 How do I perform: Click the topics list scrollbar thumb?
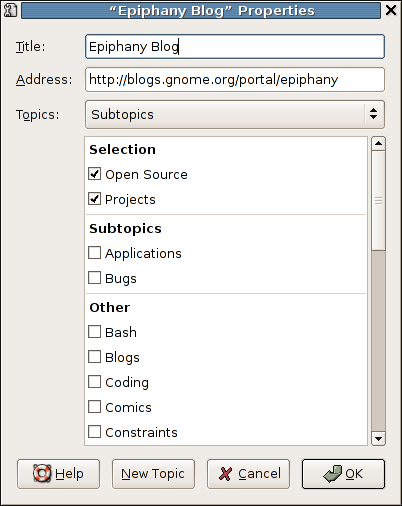tap(378, 201)
